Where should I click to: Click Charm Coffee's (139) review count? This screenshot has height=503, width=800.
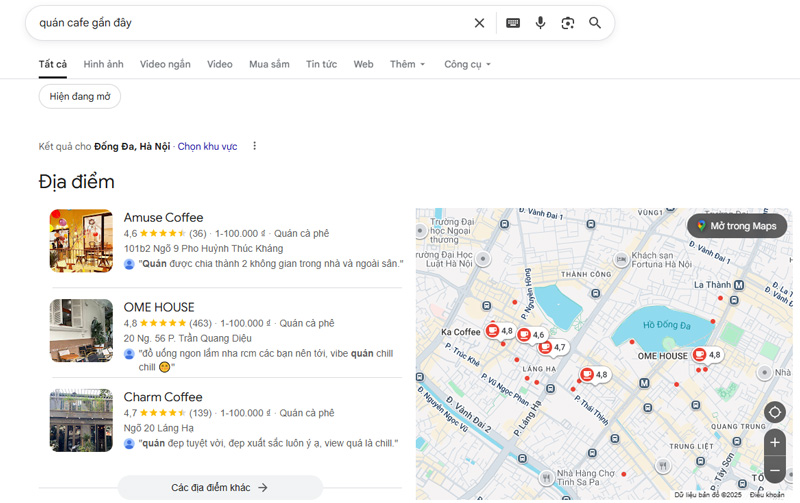[200, 413]
